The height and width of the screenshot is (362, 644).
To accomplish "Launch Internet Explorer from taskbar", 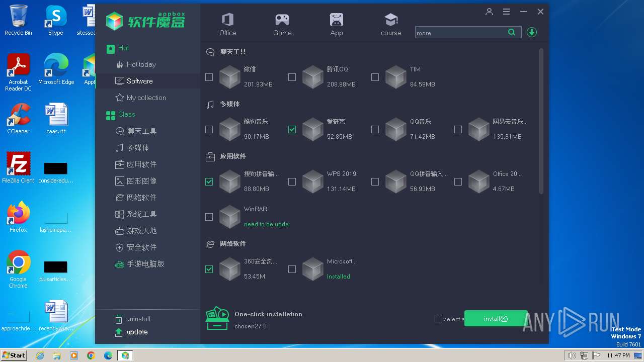I will pyautogui.click(x=40, y=355).
